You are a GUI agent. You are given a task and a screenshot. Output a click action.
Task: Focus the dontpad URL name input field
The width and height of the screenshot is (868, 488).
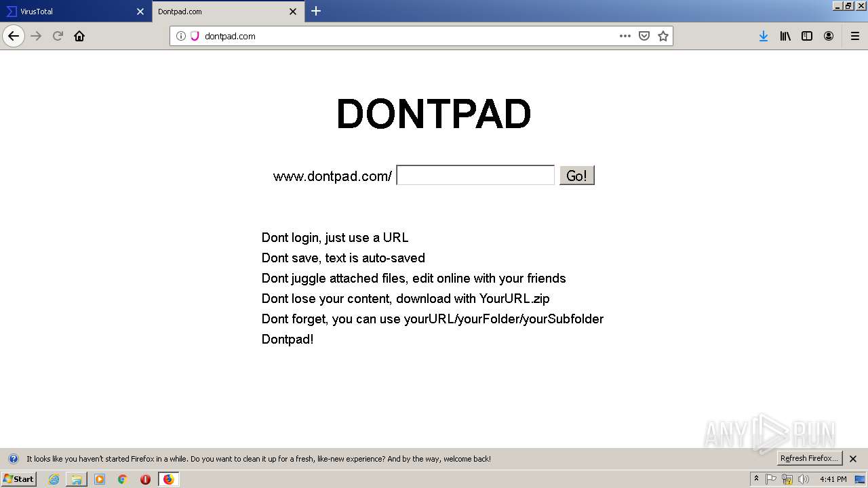tap(475, 176)
